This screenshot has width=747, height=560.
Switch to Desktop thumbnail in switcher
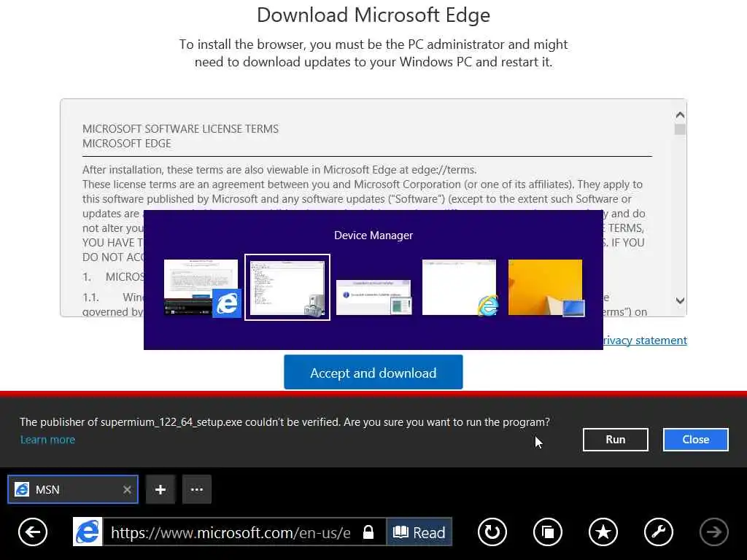tap(546, 287)
